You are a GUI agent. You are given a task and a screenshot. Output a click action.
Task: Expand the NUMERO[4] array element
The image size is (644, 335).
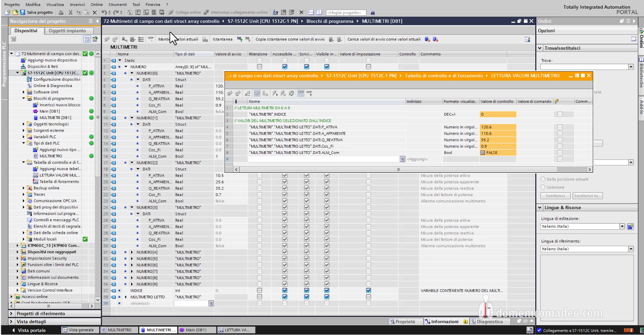132,252
